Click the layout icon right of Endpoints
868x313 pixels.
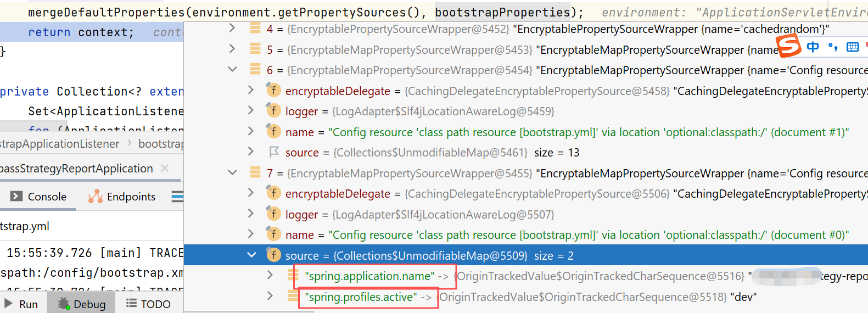177,197
